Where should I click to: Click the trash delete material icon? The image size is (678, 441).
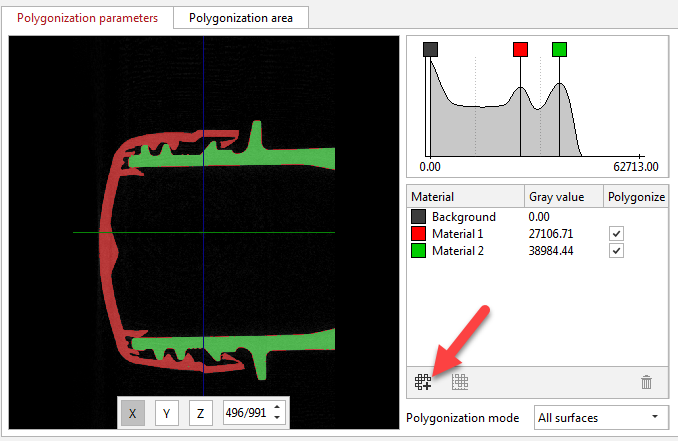click(646, 382)
